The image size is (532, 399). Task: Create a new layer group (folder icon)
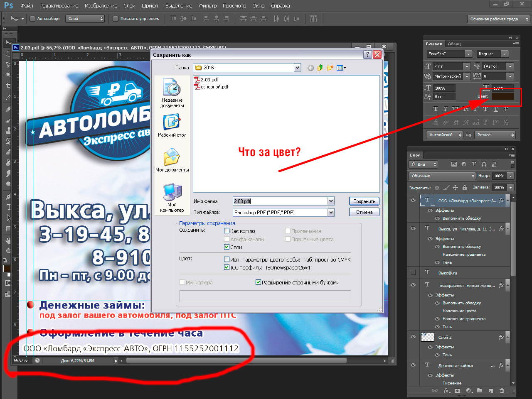coord(480,391)
